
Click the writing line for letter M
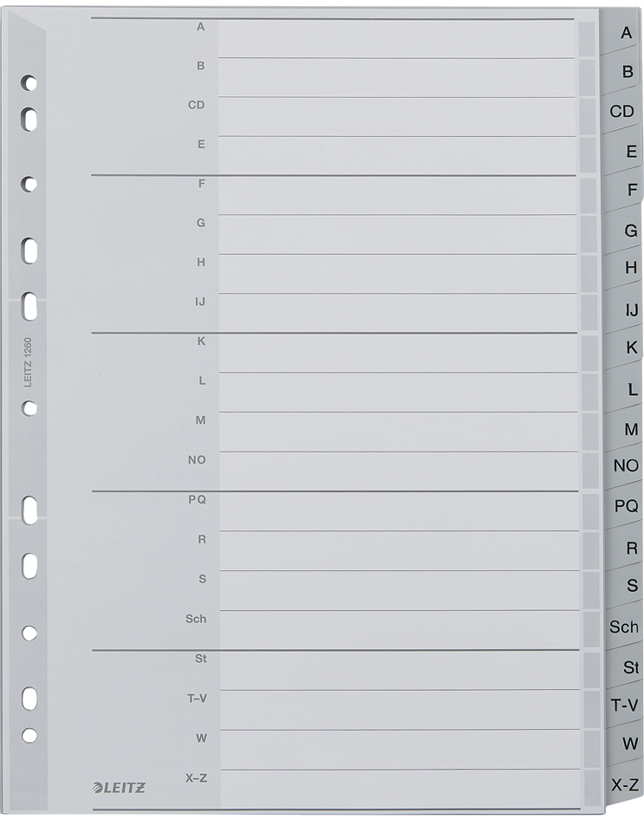pyautogui.click(x=399, y=432)
